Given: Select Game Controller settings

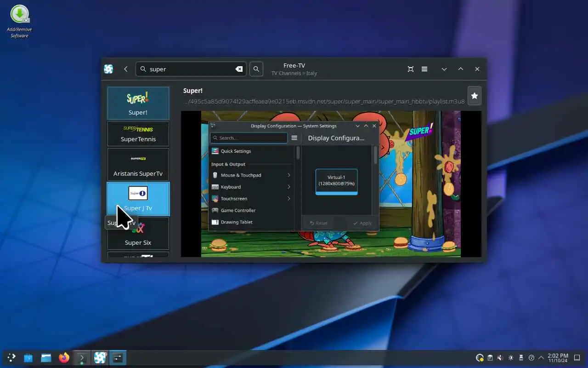Looking at the screenshot, I should click(251, 210).
